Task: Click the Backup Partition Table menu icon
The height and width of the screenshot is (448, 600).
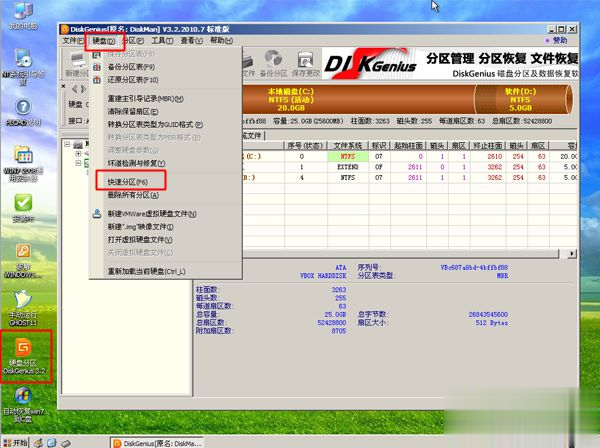Action: 97,67
